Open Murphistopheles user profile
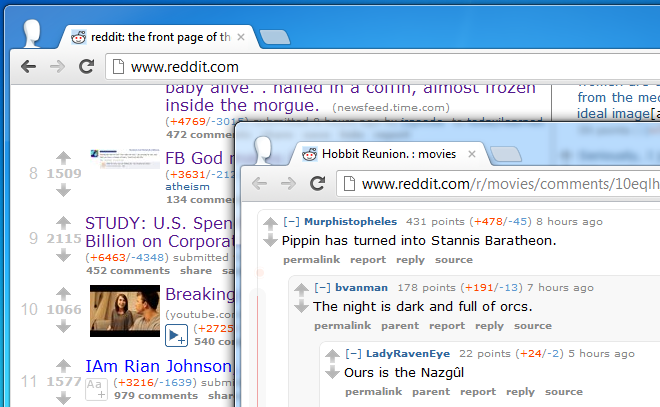This screenshot has width=660, height=407. click(x=351, y=221)
